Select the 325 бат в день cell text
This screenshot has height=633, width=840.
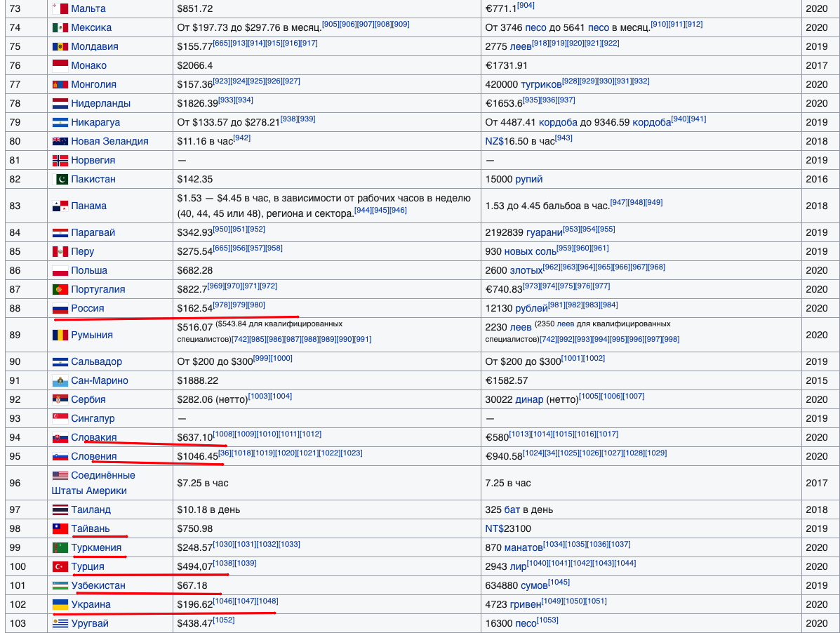[x=519, y=509]
